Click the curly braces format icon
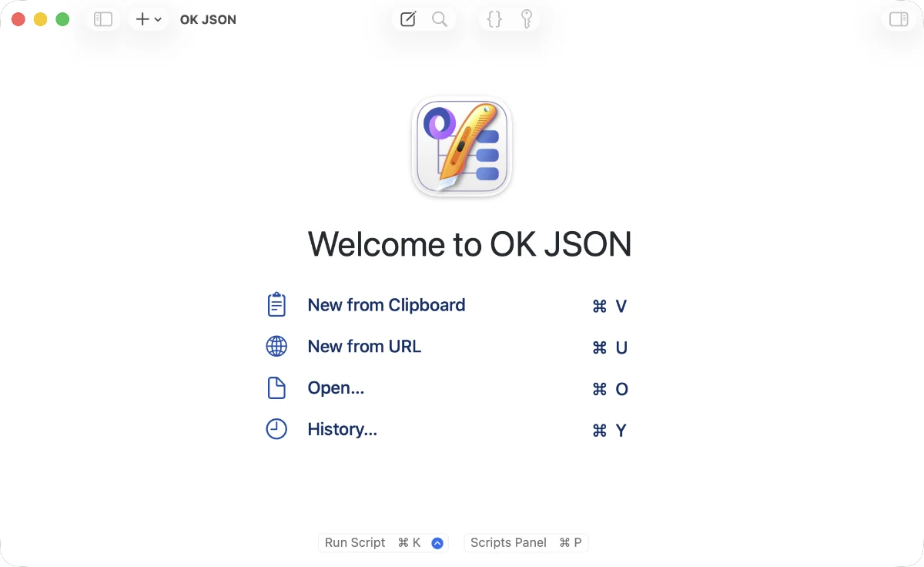924x567 pixels. 495,19
